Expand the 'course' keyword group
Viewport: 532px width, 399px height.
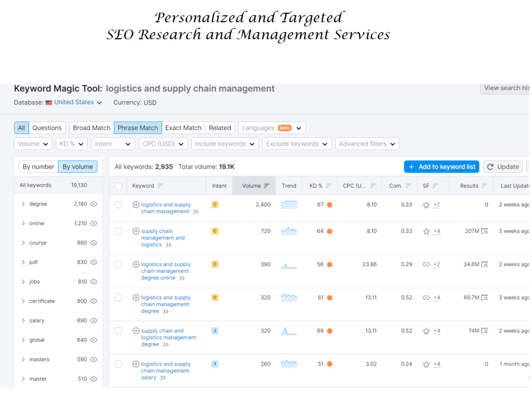[23, 243]
